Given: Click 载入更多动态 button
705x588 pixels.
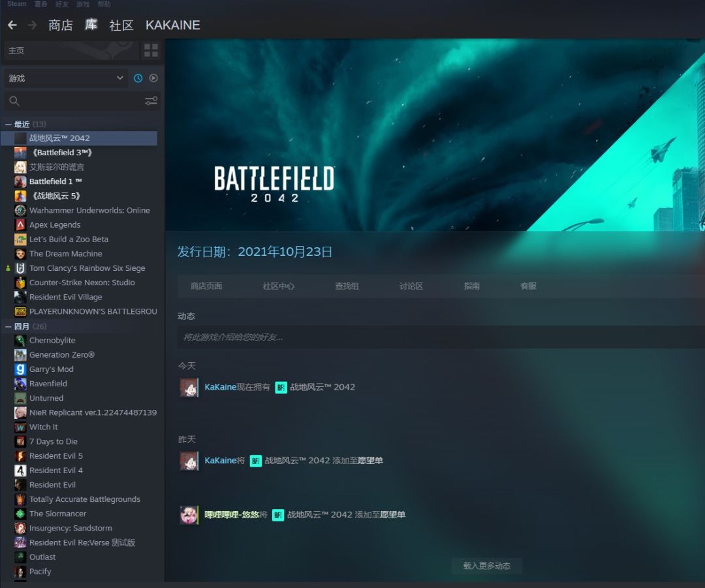Looking at the screenshot, I should tap(486, 566).
